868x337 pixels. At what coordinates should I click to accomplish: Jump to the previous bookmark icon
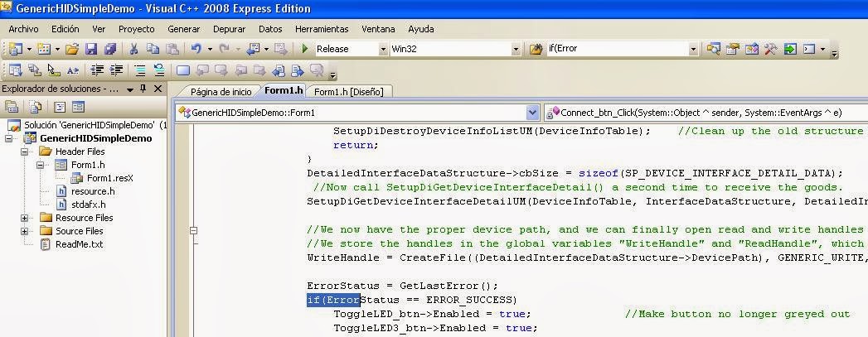(203, 70)
